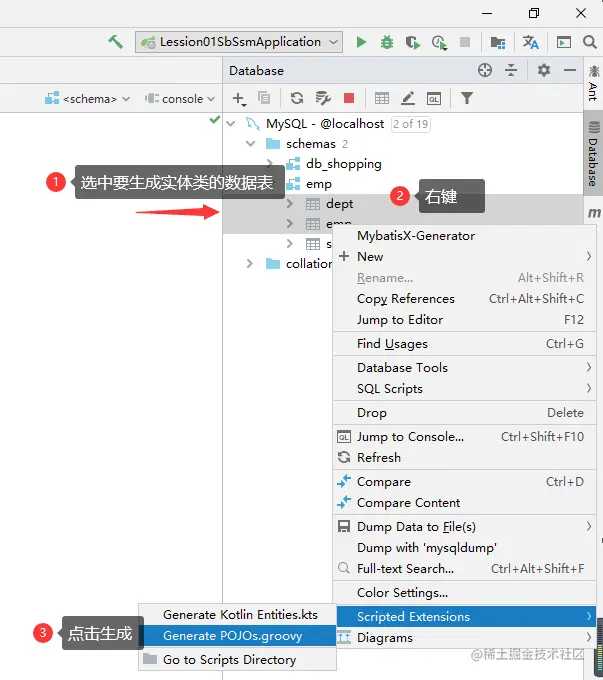Run with coverage shield icon

(x=413, y=42)
